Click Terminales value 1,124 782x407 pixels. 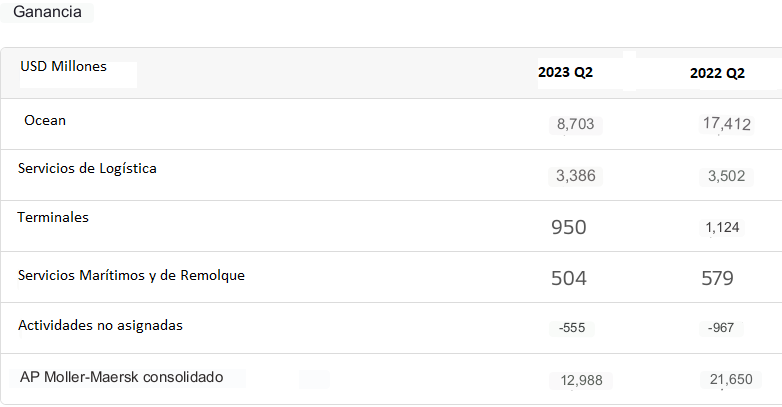[x=722, y=227]
